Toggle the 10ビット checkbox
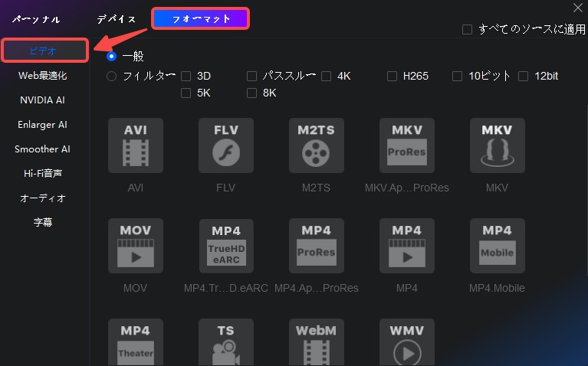Screen dimensions: 588x366 457,77
